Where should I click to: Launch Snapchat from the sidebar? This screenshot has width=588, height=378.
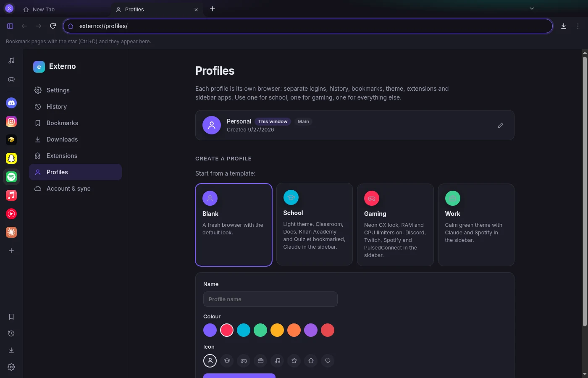11,158
